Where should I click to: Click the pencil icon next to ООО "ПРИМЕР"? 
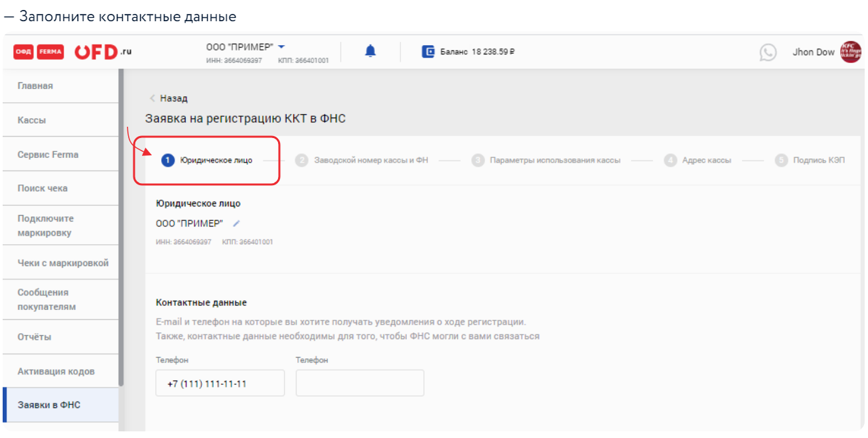237,223
